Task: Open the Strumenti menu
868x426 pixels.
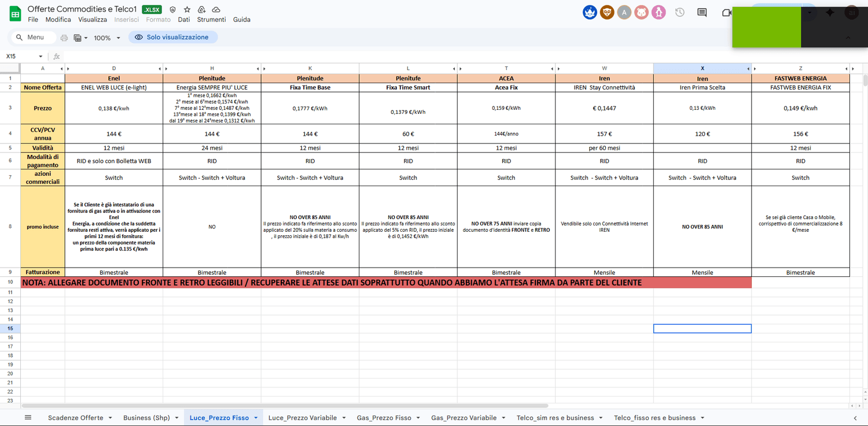Action: click(211, 20)
